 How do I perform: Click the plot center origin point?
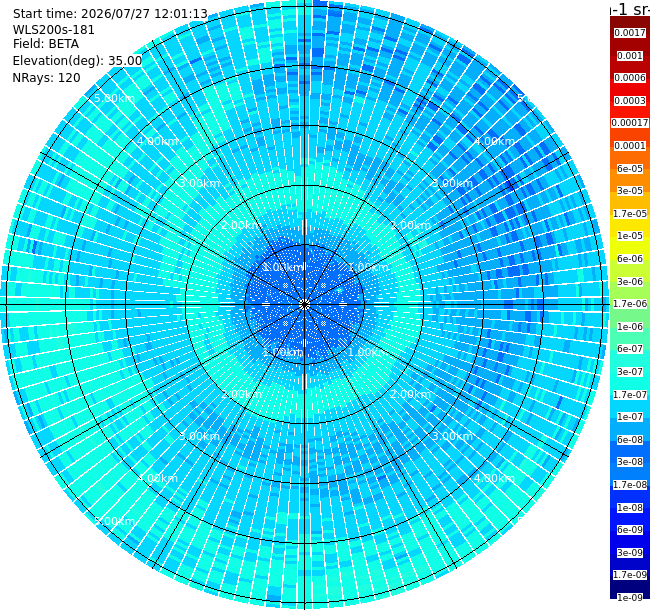(305, 305)
